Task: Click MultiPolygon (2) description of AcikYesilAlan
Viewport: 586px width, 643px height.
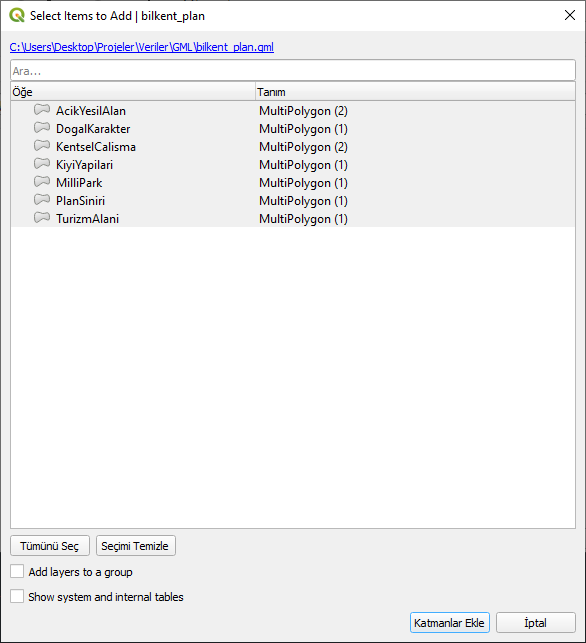Action: pyautogui.click(x=303, y=111)
